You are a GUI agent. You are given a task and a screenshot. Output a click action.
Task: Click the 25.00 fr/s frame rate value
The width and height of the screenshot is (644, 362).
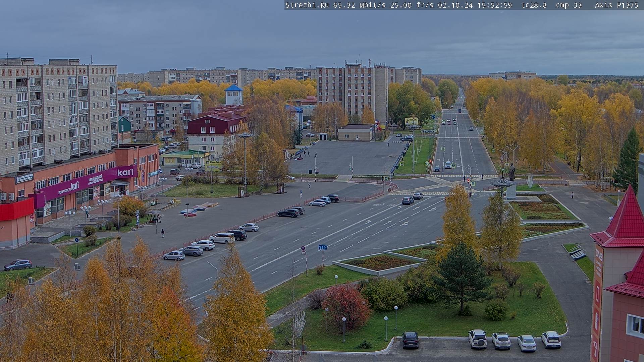412,5
